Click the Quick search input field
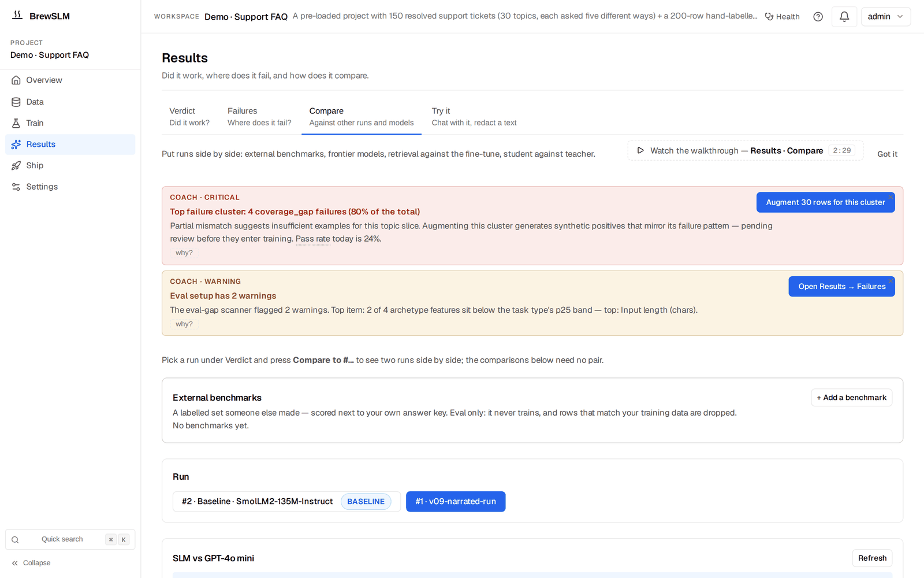This screenshot has height=578, width=924. point(70,540)
